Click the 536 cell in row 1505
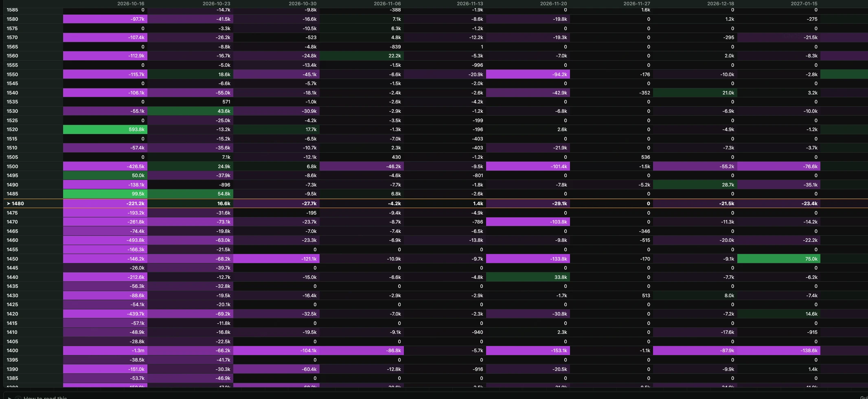The width and height of the screenshot is (868, 399). (x=612, y=157)
